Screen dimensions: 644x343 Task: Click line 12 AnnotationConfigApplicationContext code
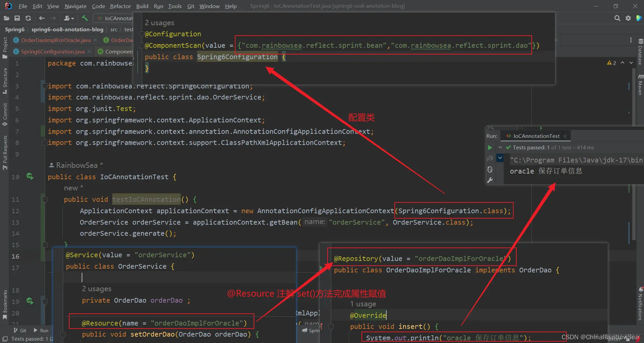pyautogui.click(x=295, y=211)
